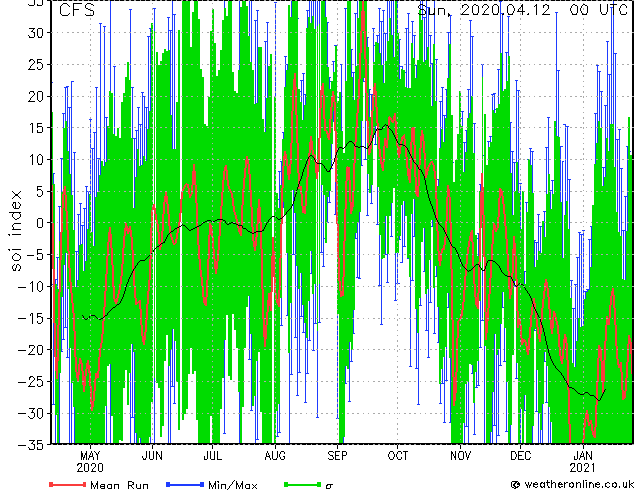The width and height of the screenshot is (634, 490).
Task: Click the AUG x-axis label
Action: click(275, 456)
